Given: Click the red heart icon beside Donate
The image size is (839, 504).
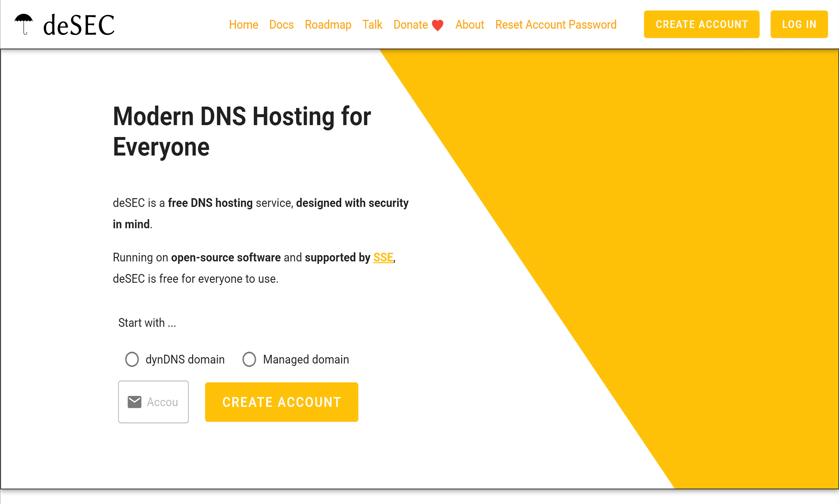Looking at the screenshot, I should [438, 25].
